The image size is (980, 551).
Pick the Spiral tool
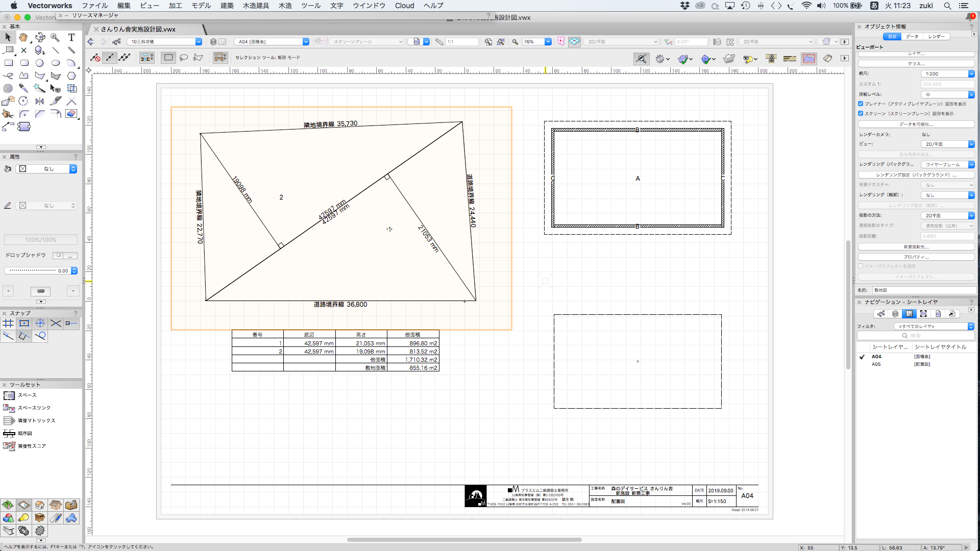(8, 88)
